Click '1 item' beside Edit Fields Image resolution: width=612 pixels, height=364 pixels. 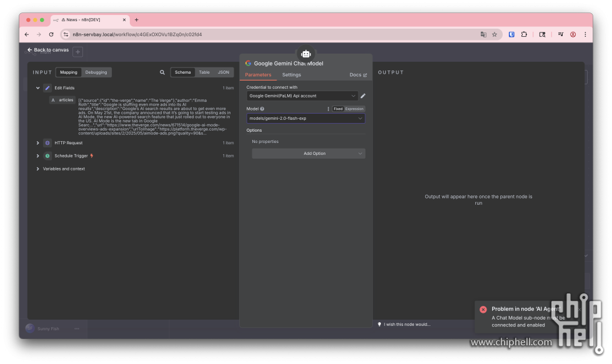tap(228, 88)
